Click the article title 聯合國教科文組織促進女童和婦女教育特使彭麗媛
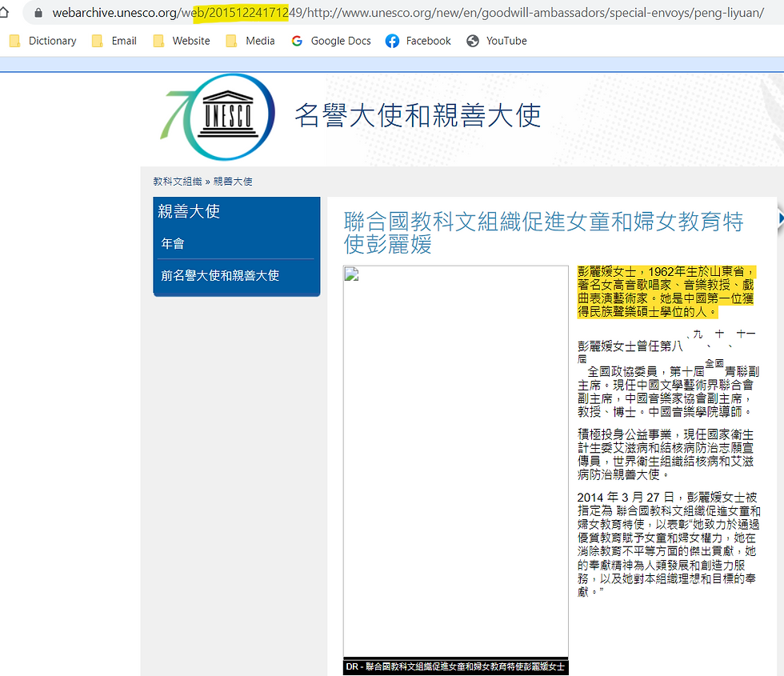This screenshot has height=676, width=784. click(x=543, y=233)
